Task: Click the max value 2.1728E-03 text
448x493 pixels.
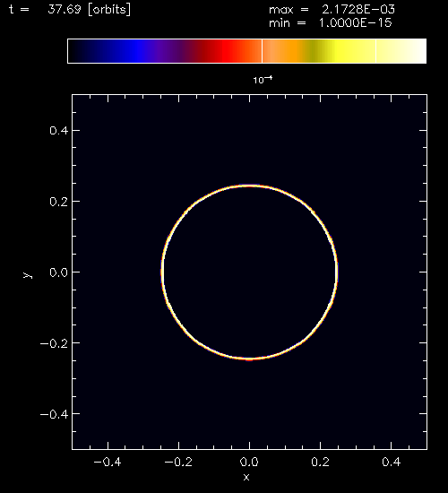Action: [358, 10]
